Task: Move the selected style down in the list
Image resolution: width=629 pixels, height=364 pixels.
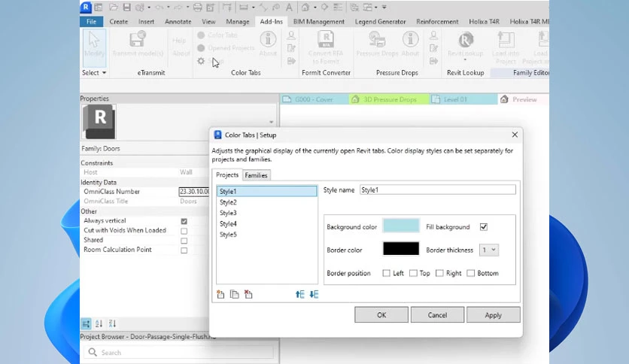Action: coord(314,294)
